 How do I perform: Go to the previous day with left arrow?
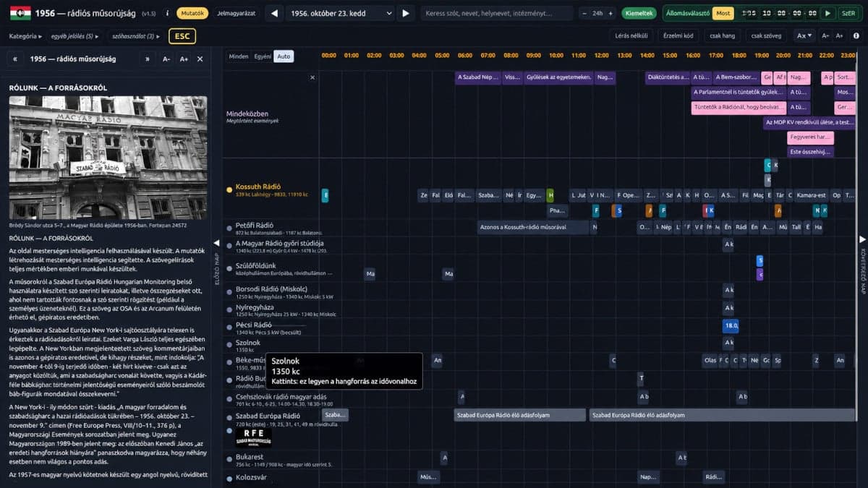click(x=274, y=13)
